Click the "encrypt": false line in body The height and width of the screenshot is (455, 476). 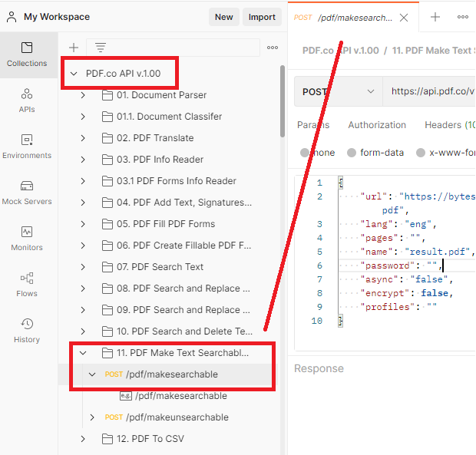coord(406,293)
